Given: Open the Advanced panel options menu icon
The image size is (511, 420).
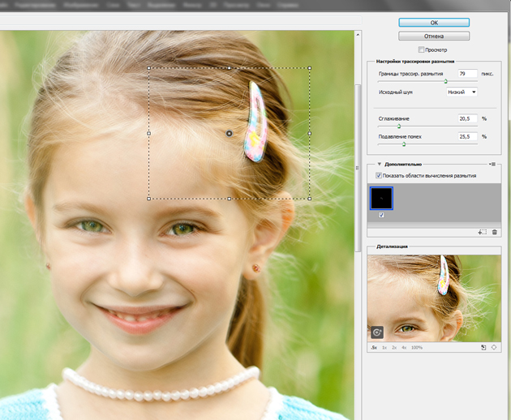Looking at the screenshot, I should (x=492, y=165).
